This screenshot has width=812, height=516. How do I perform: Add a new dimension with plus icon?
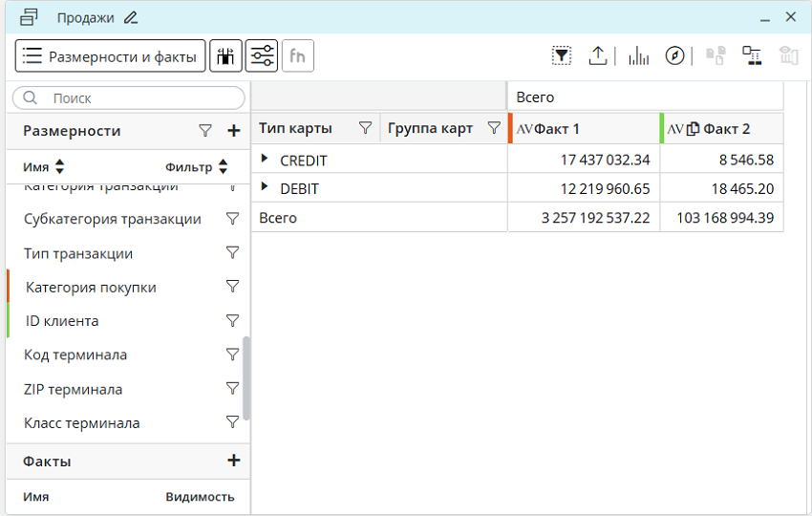pyautogui.click(x=233, y=131)
